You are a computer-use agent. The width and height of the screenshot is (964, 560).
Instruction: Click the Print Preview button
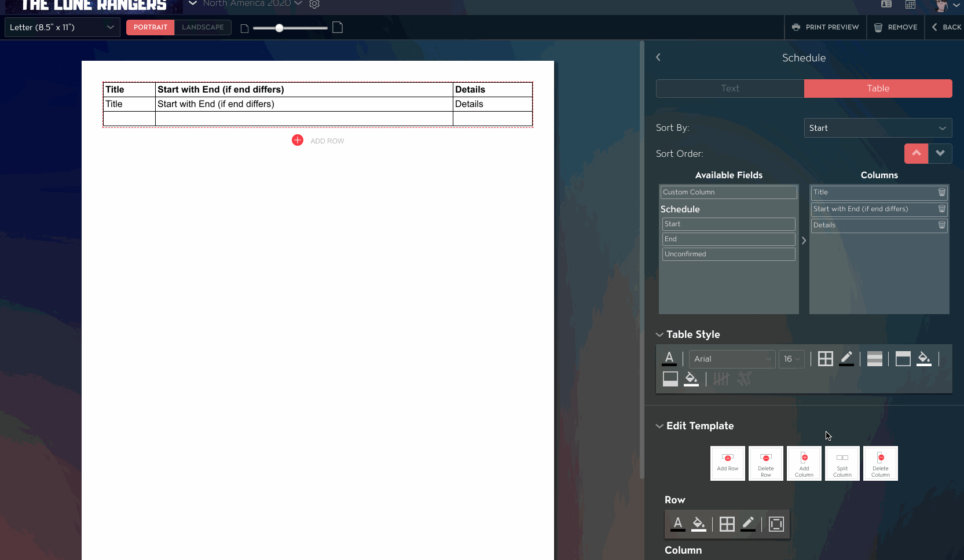pos(826,27)
